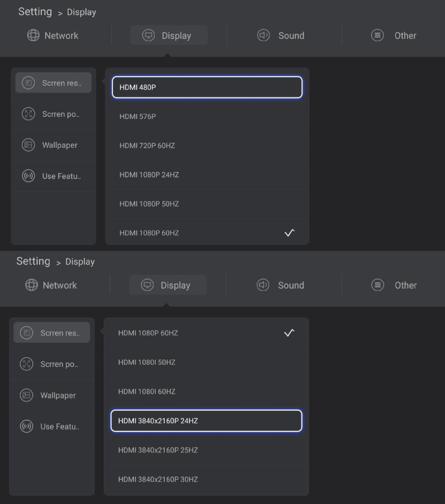Click the Wallpaper picture icon in the top sidebar
The image size is (445, 504).
click(x=28, y=145)
